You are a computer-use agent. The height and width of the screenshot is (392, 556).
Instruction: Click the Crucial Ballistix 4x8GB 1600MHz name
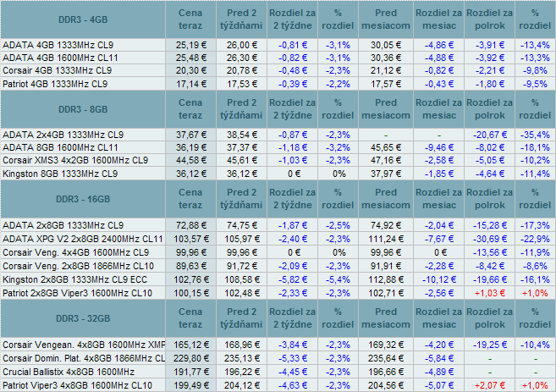(x=69, y=372)
